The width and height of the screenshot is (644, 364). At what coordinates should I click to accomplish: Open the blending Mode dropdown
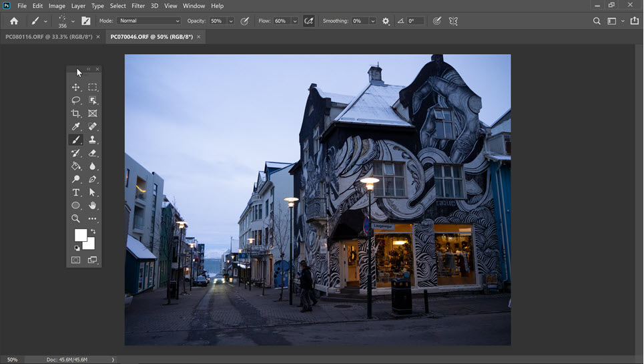149,21
